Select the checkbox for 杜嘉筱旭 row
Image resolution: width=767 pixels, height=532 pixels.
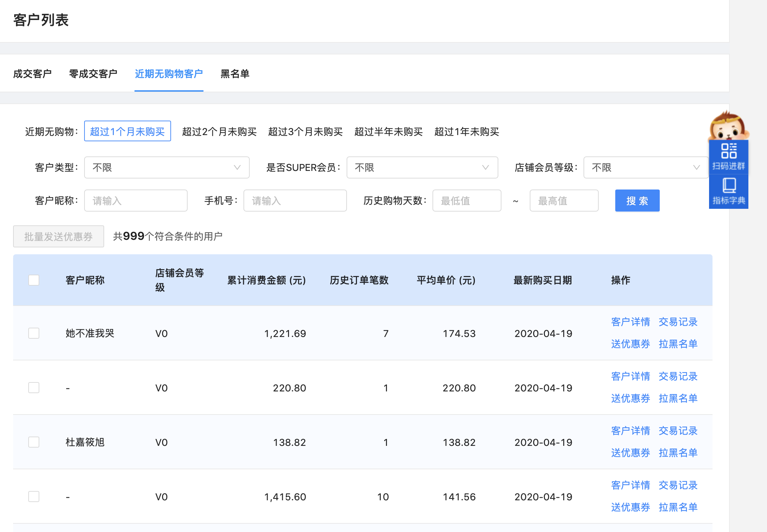(x=34, y=442)
